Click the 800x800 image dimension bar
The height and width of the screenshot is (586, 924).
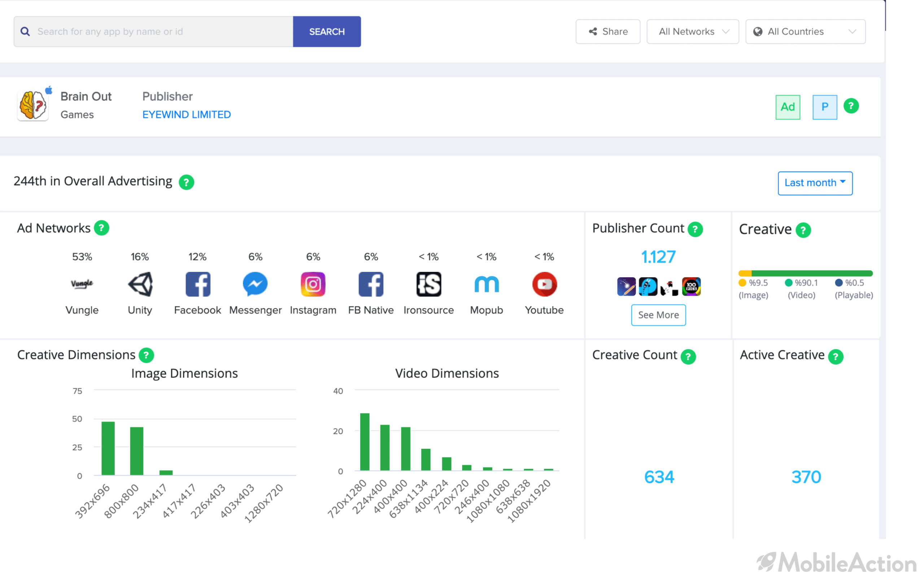pos(137,451)
